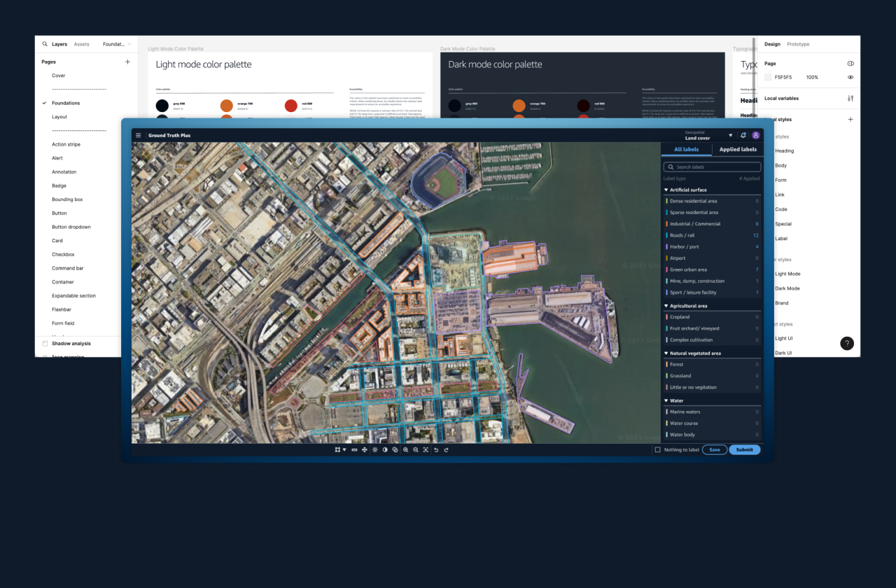This screenshot has width=896, height=588.
Task: Switch to the Prototype tab
Action: coord(797,44)
